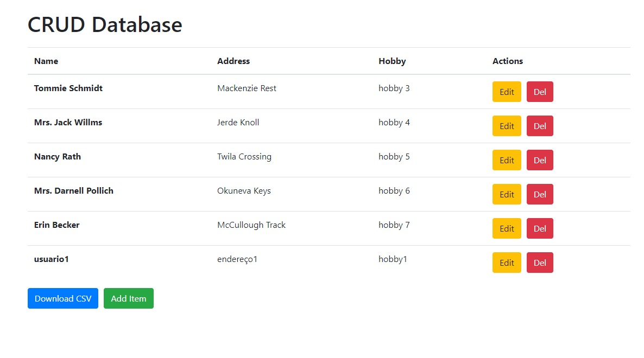Delete the Tommie Schmidt row

tap(539, 92)
